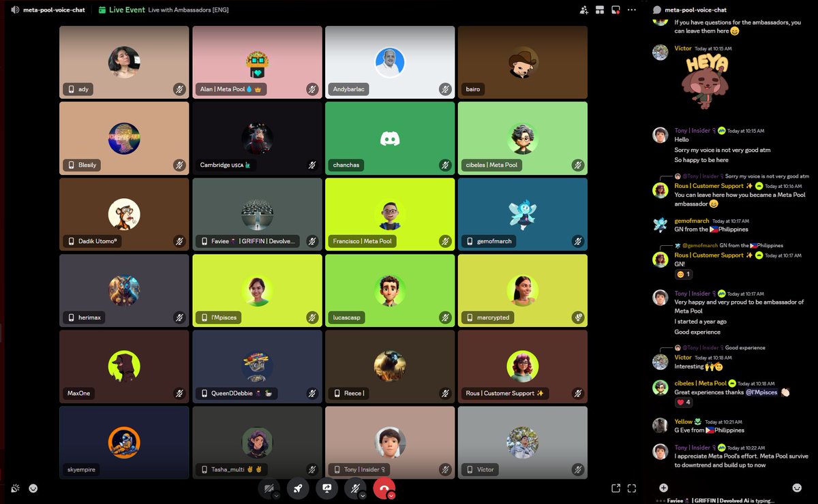
Task: Click mobile device icon on herimax tile
Action: pos(70,317)
